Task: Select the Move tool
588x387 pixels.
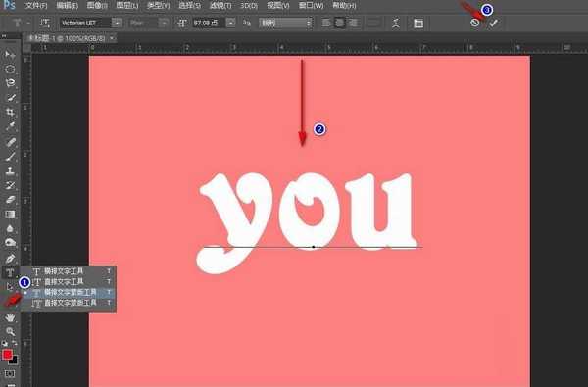Action: pos(10,55)
